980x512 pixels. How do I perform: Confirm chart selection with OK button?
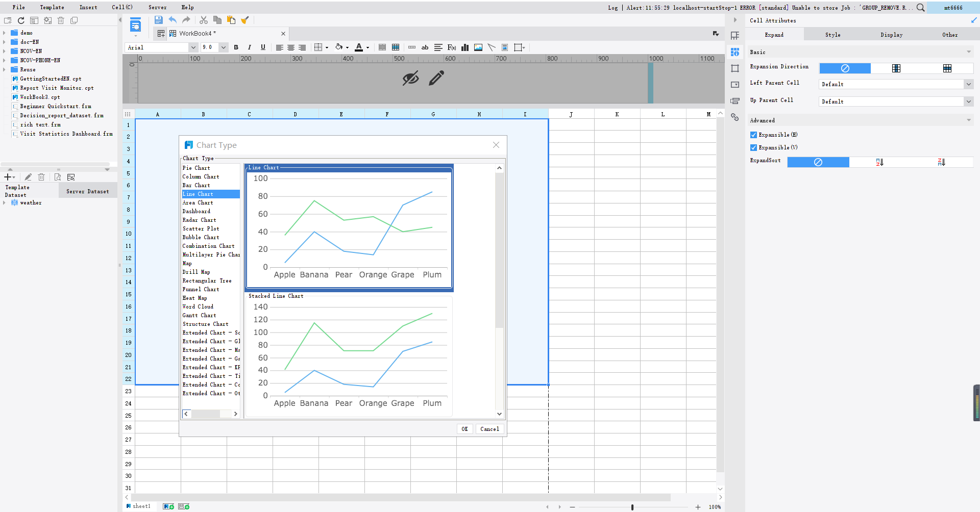coord(464,429)
